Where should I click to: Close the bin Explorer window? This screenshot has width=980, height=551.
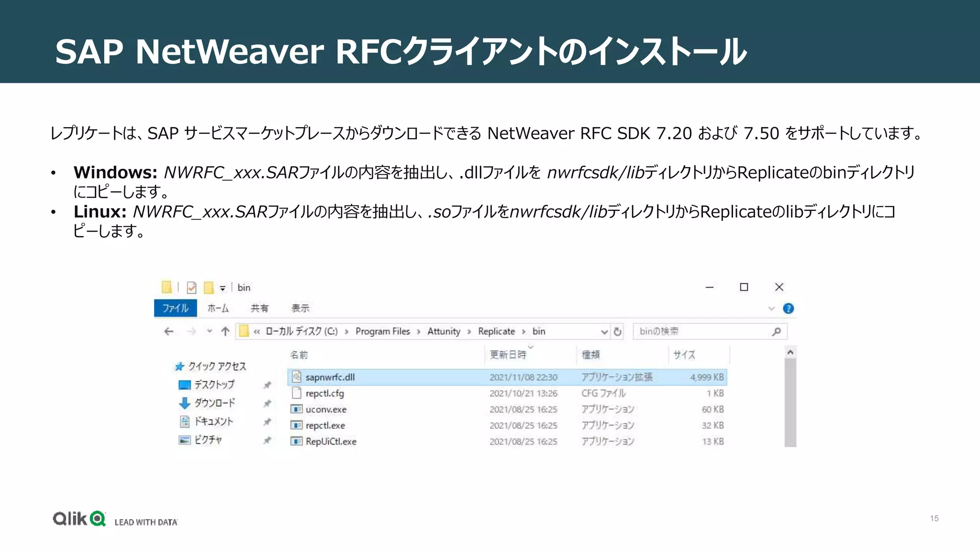pos(779,287)
